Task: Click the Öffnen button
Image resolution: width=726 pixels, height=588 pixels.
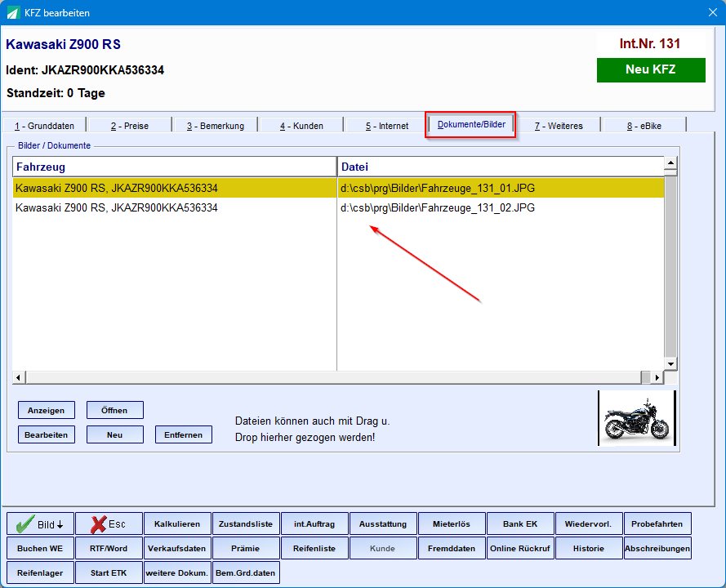Action: pos(115,410)
